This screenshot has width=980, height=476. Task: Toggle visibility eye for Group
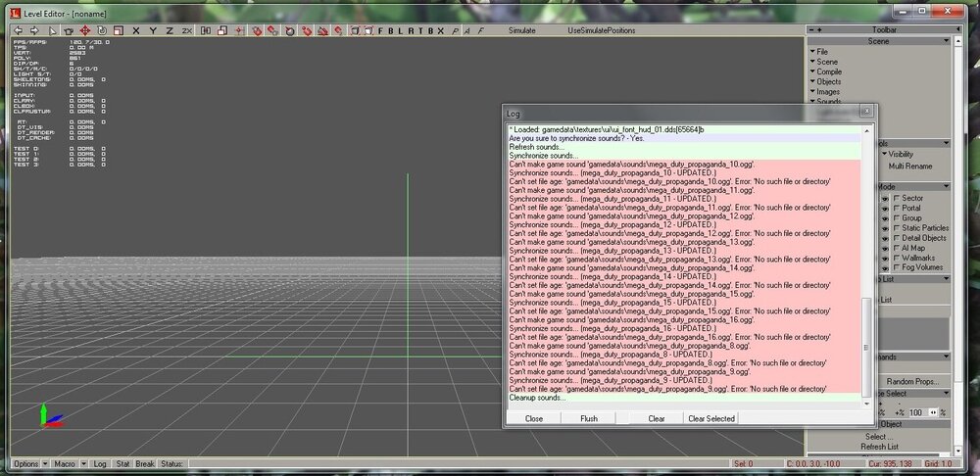click(885, 217)
